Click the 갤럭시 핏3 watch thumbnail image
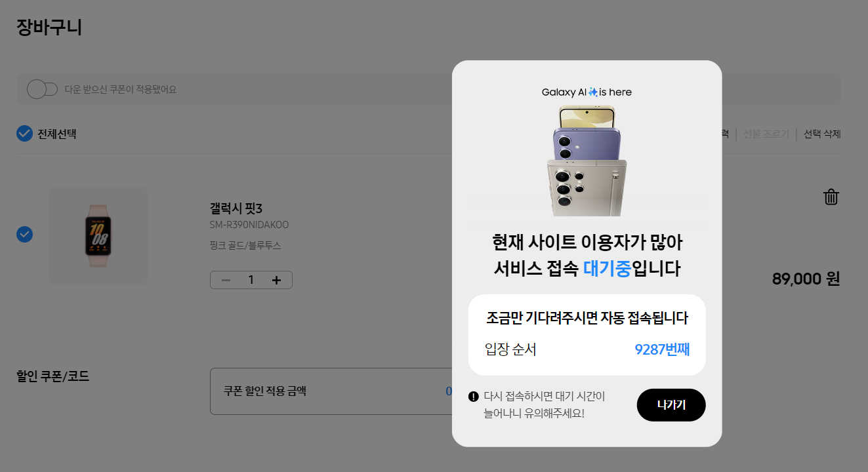 pyautogui.click(x=98, y=235)
